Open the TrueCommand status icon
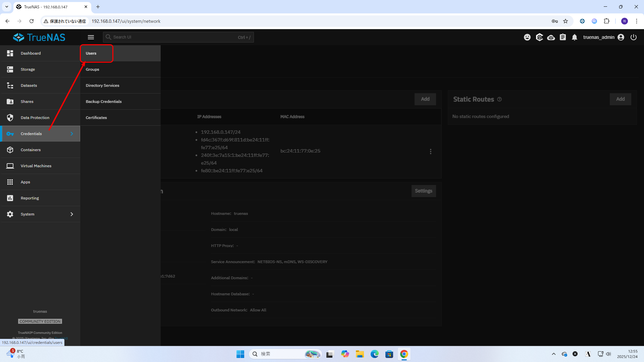 [539, 37]
